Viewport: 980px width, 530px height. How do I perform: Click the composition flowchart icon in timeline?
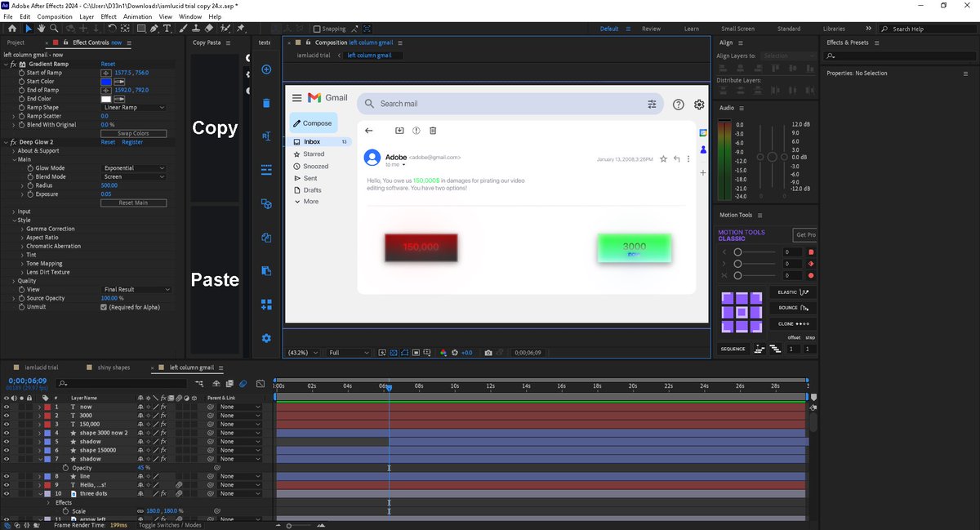200,383
